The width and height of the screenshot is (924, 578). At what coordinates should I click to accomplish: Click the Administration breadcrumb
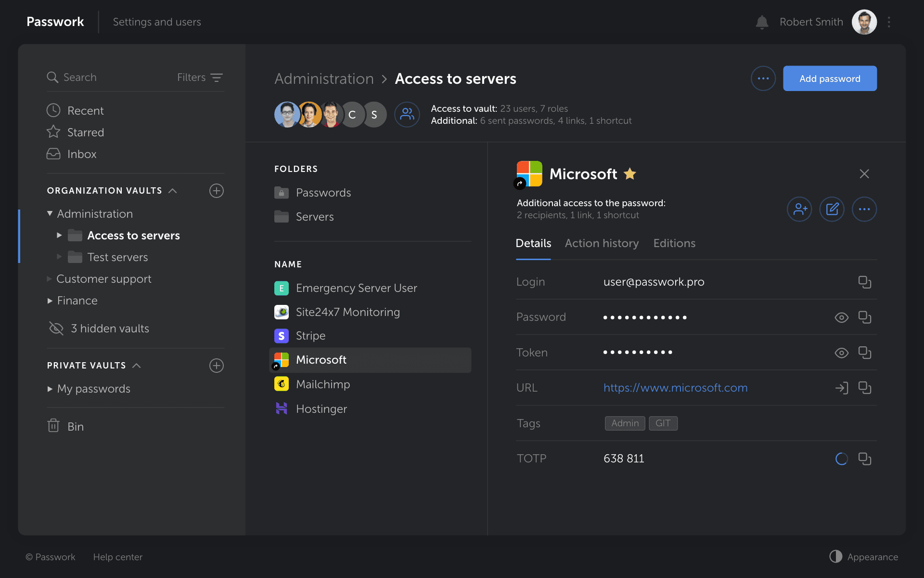(x=324, y=79)
